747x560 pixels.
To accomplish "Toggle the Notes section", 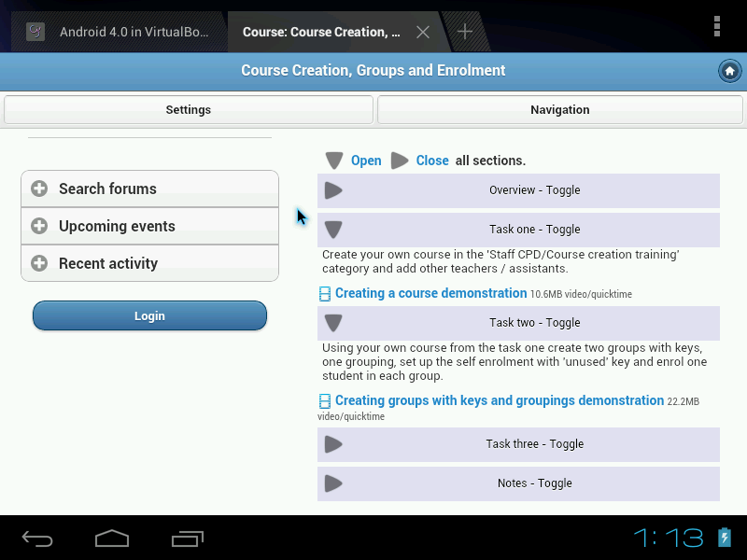I will click(518, 483).
